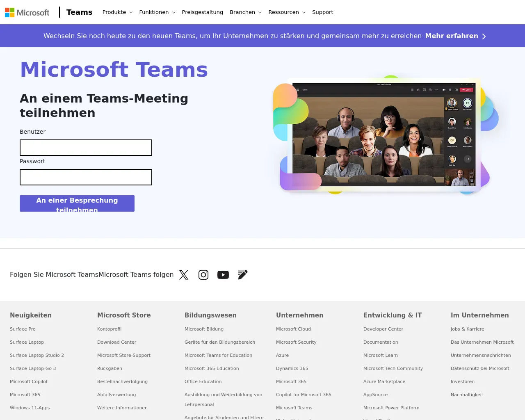525x420 pixels.
Task: Open Copilot for Microsoft 365 link
Action: tap(304, 395)
